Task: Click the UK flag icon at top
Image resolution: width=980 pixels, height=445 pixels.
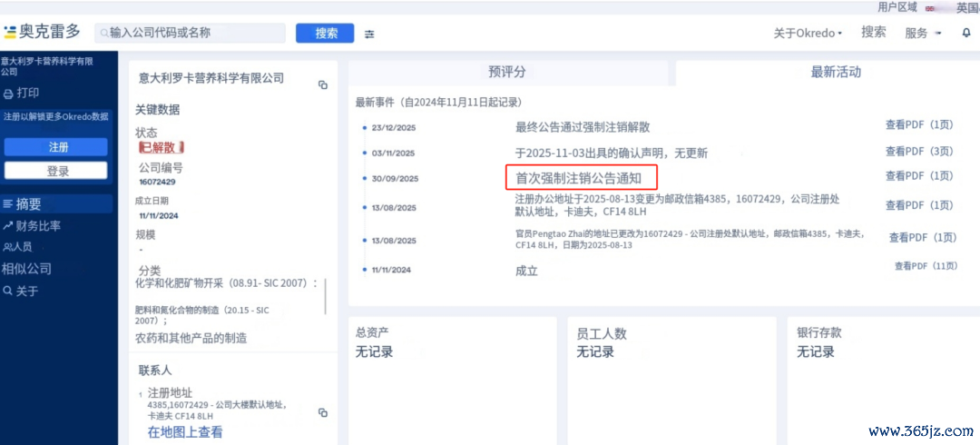Action: pos(930,7)
